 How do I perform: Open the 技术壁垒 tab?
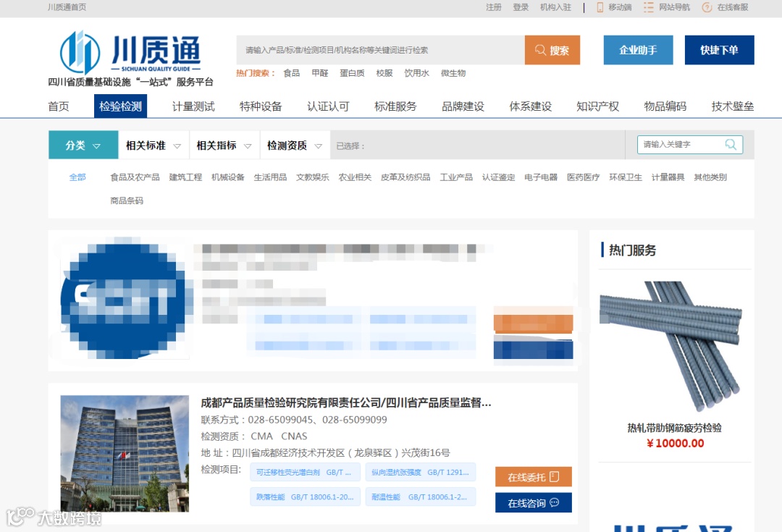point(732,106)
